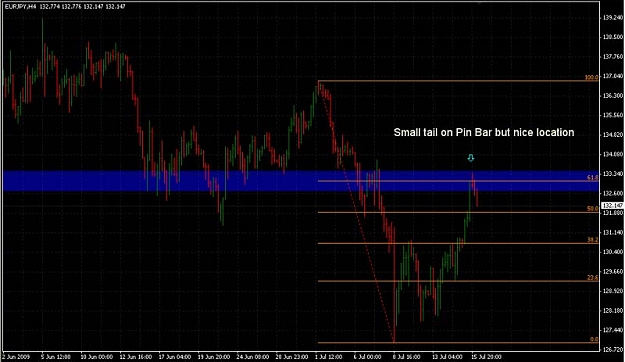Viewport: 625px width, 362px height.
Task: Click the 126.720 price axis label
Action: coord(613,350)
